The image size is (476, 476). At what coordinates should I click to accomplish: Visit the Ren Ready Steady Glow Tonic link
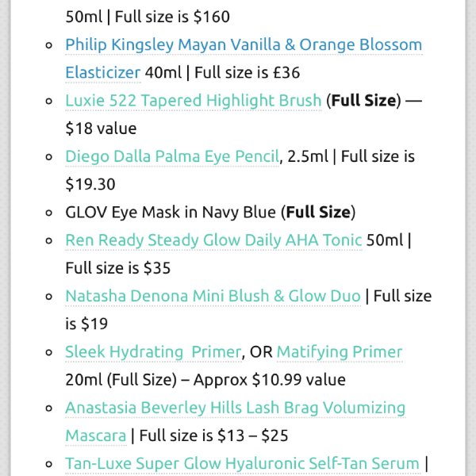click(x=213, y=240)
